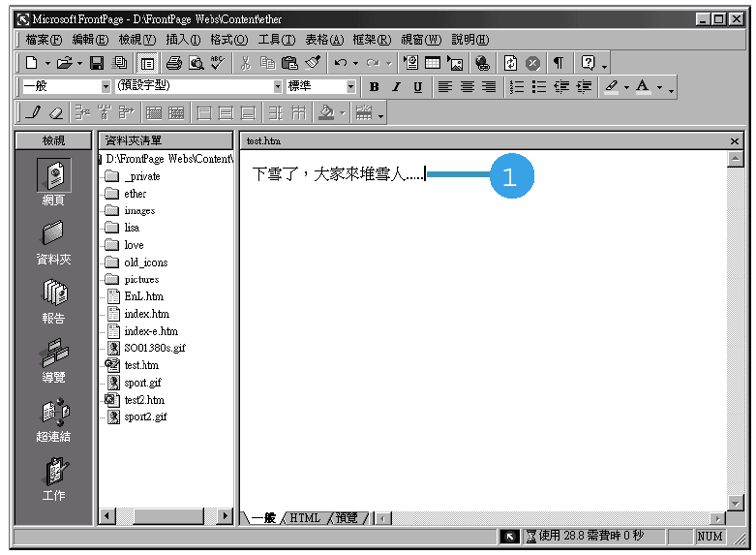Screen dimensions: 756x555
Task: Switch to the HTML tab
Action: [305, 518]
